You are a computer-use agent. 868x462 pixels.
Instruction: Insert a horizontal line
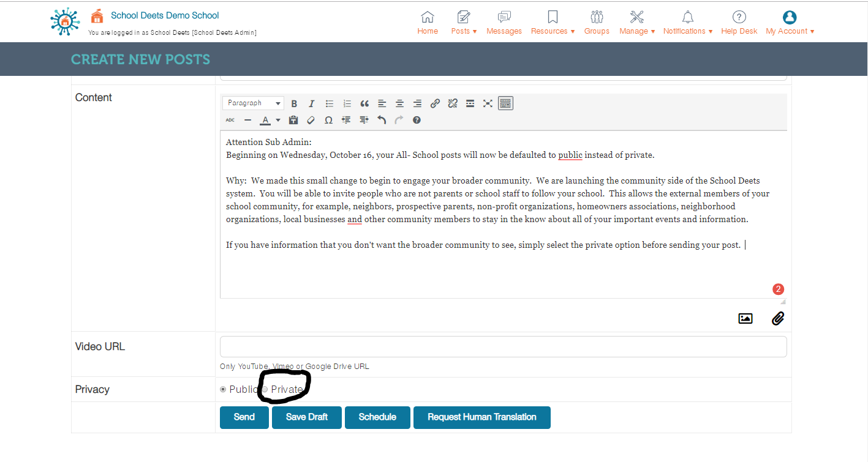click(247, 120)
